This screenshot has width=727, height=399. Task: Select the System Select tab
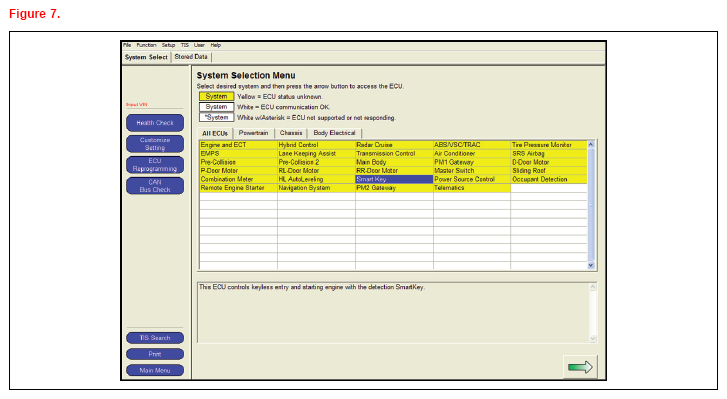[x=146, y=57]
